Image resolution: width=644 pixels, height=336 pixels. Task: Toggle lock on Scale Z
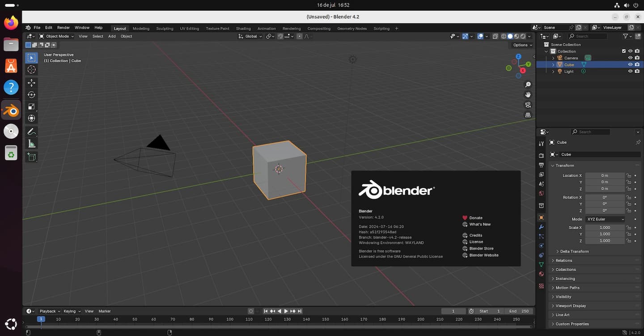click(628, 241)
